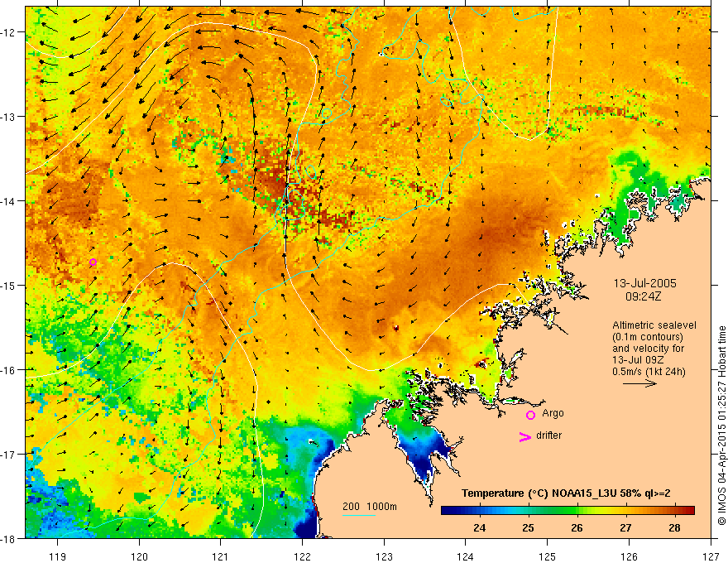Screen dimensions: 728x563
Task: Click the latitude axis label -13
Action: 10,117
